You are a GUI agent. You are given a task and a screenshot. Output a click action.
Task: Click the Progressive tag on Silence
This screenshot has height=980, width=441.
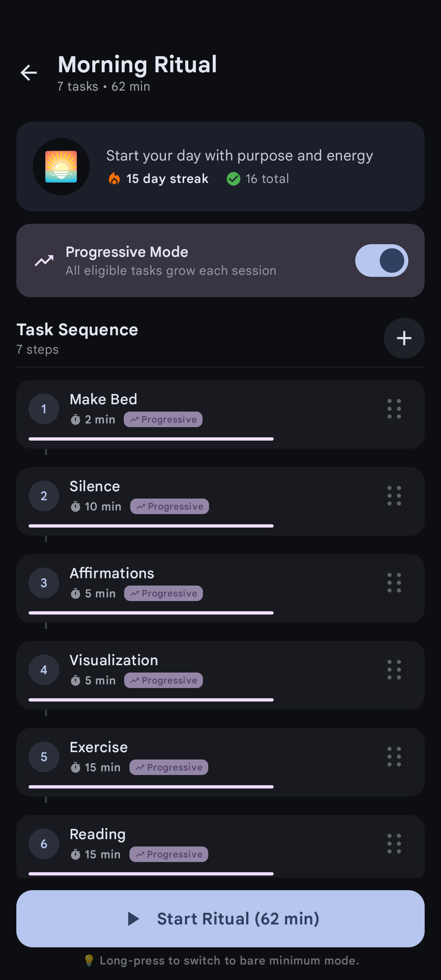click(x=169, y=506)
